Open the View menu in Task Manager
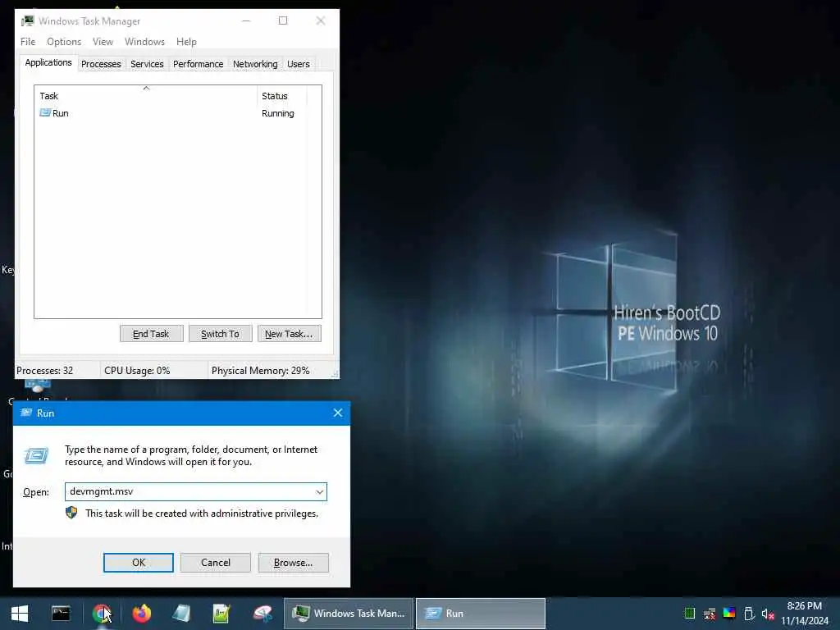The image size is (840, 630). (x=103, y=42)
